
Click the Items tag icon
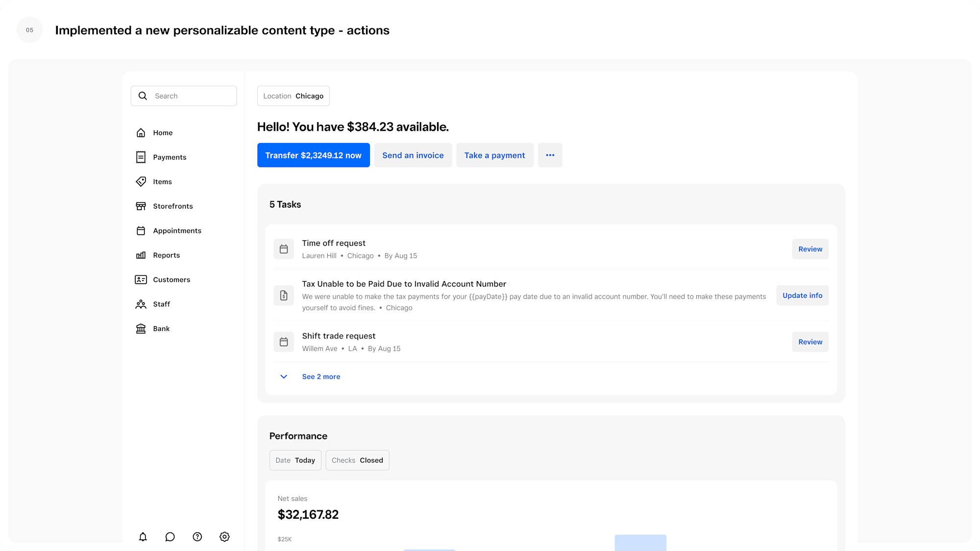pos(141,182)
